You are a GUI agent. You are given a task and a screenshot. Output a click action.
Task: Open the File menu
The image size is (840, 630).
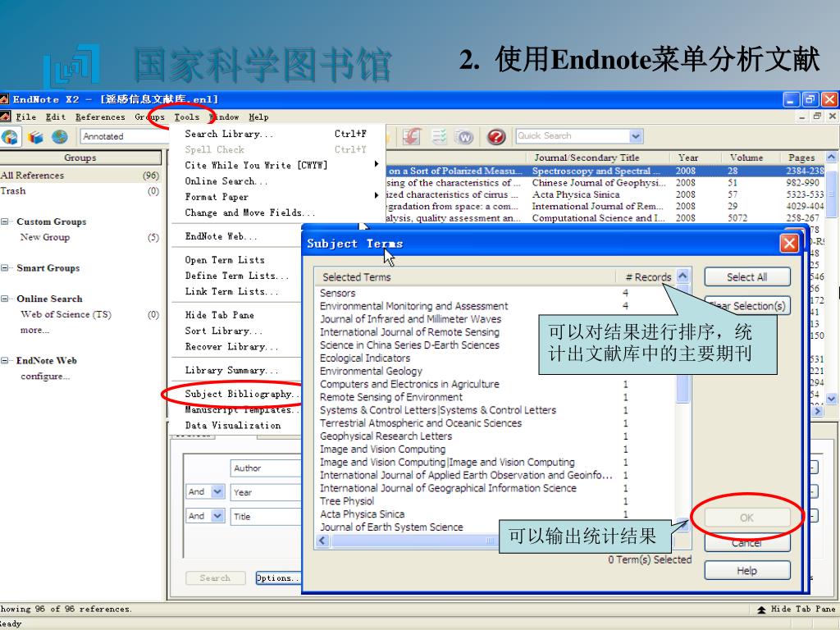(25, 116)
